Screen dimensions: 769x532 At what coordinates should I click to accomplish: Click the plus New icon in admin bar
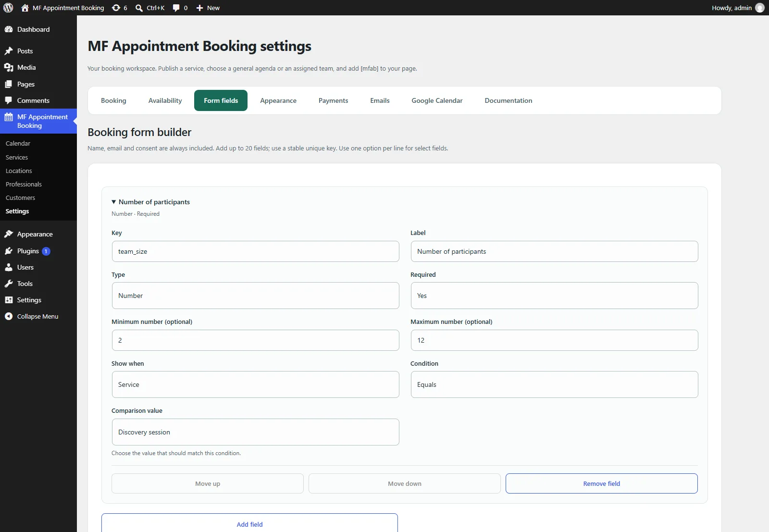click(200, 8)
